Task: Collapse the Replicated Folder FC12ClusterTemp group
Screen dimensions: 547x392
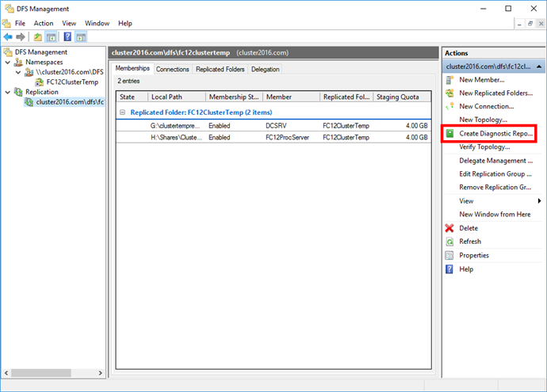Action: point(122,112)
